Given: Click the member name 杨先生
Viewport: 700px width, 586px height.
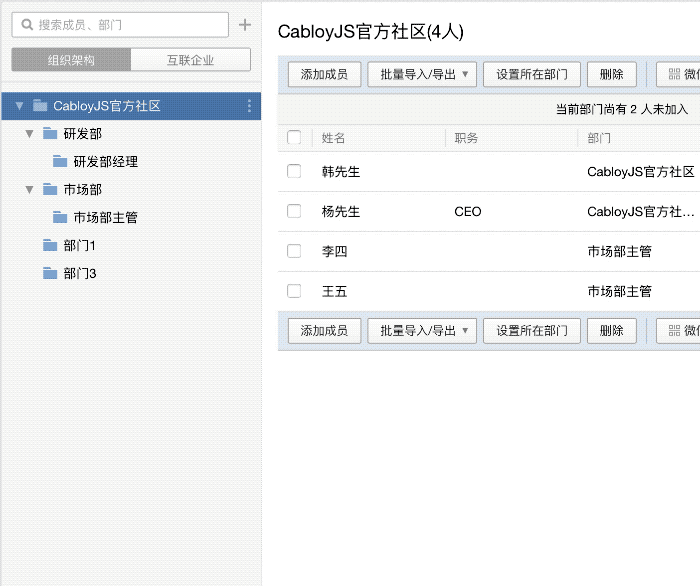Looking at the screenshot, I should tap(341, 211).
